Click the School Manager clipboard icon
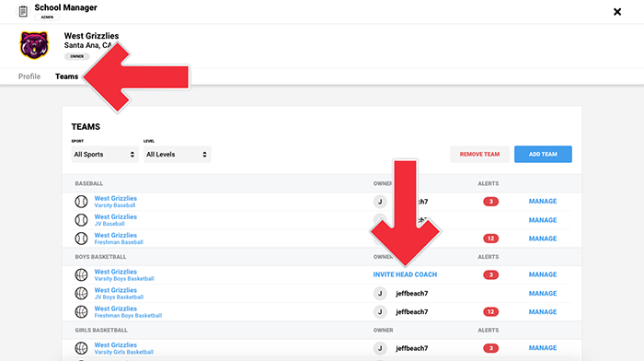The height and width of the screenshot is (361, 644). 23,11
